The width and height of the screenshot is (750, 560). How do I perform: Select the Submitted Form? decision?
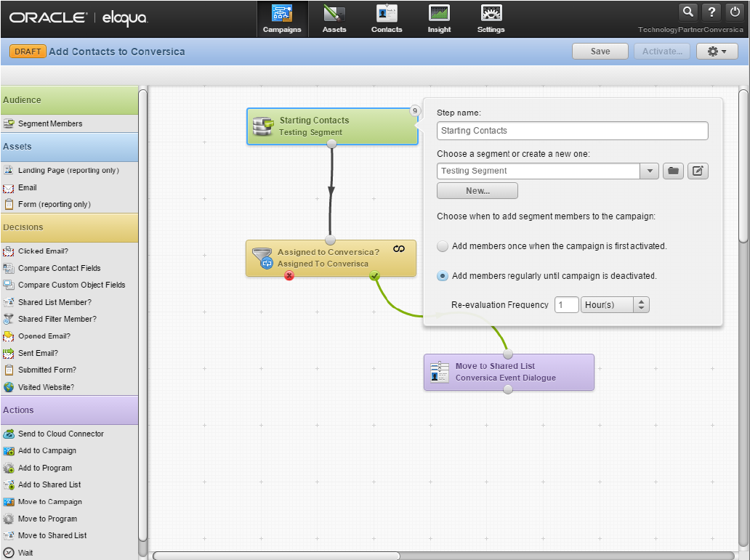(69, 370)
